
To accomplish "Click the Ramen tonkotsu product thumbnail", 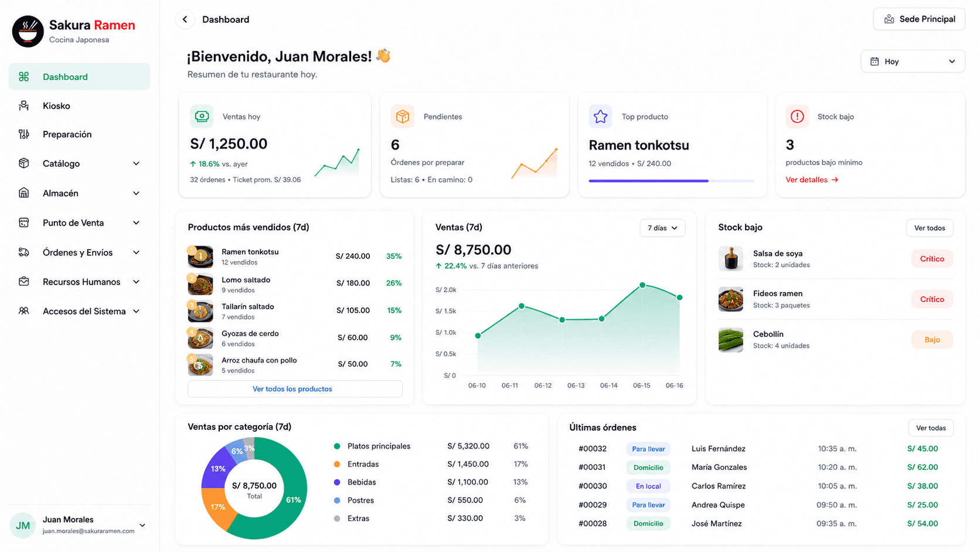I will coord(200,257).
